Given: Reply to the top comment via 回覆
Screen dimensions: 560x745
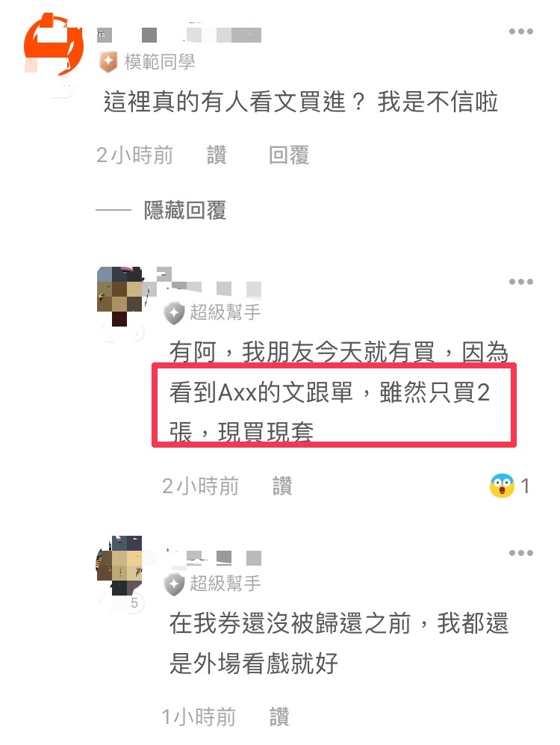Looking at the screenshot, I should click(x=289, y=155).
